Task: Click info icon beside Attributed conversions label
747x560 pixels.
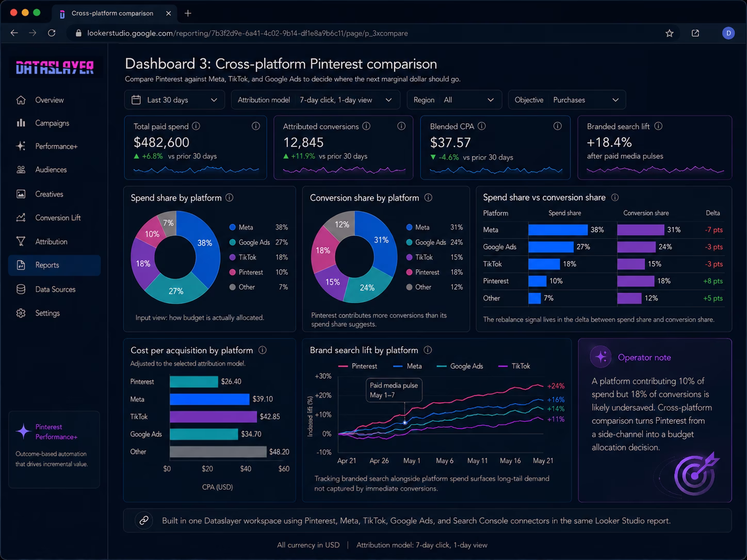Action: coord(366,126)
